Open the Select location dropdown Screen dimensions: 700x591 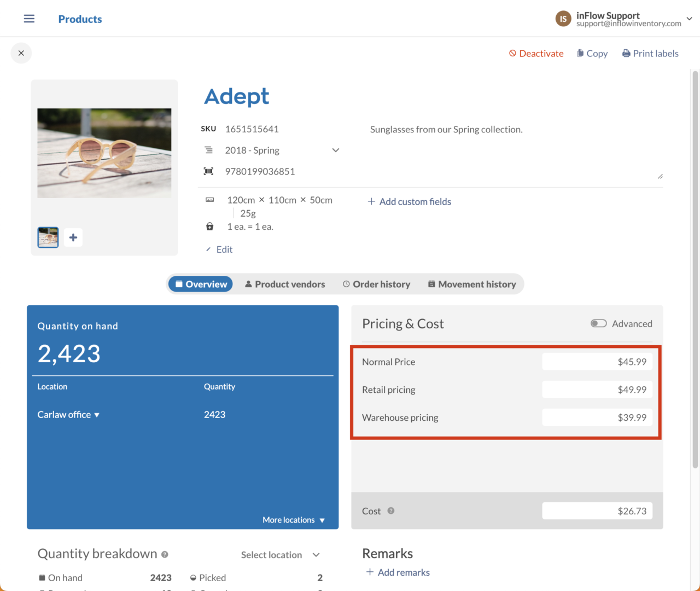[281, 554]
